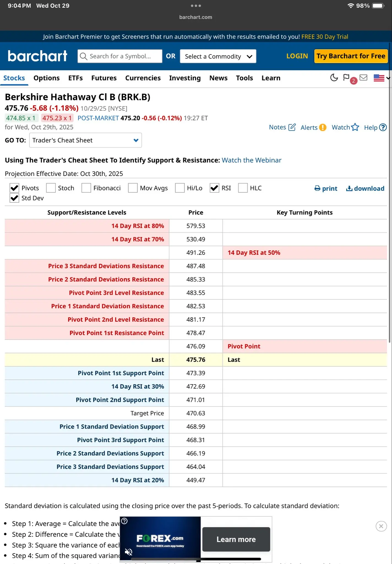Screen dimensions: 392x564
Task: Enable the Stoch checkbox
Action: (51, 188)
